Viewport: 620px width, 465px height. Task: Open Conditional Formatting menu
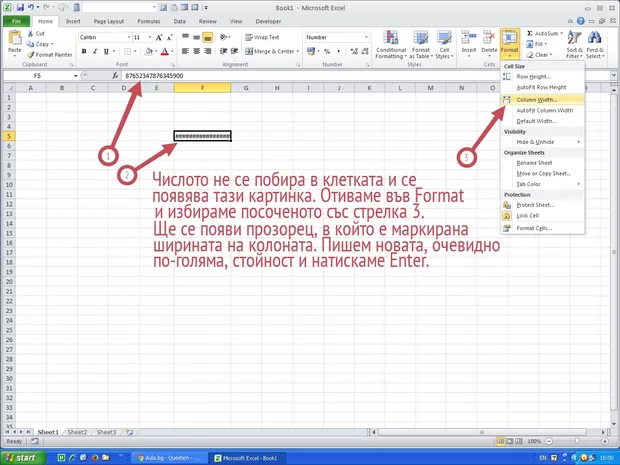(391, 45)
